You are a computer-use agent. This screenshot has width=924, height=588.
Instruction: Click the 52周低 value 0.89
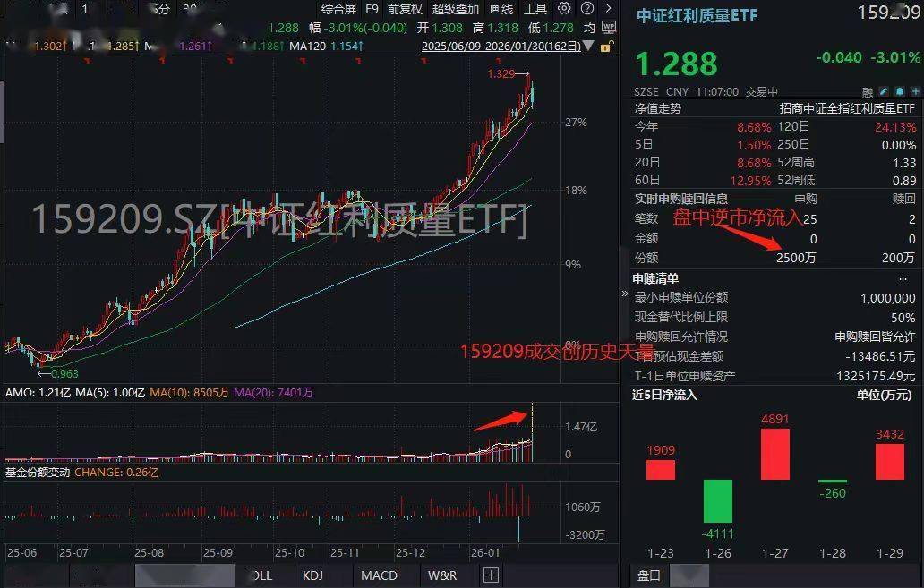(x=904, y=180)
